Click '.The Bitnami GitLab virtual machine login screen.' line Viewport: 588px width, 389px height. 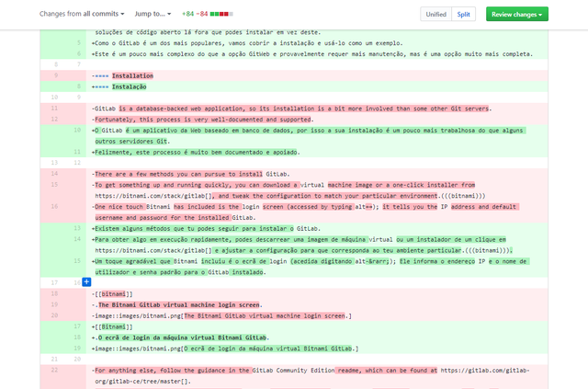[294, 304]
